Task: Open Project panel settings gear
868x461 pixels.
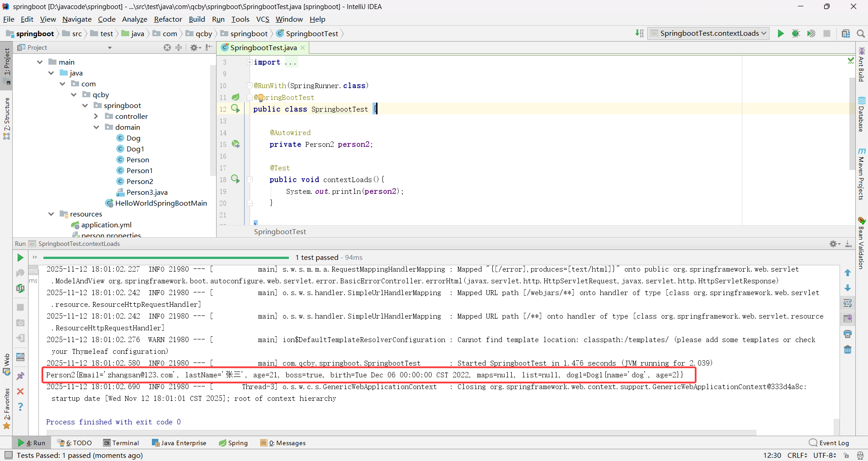Action: click(x=195, y=47)
